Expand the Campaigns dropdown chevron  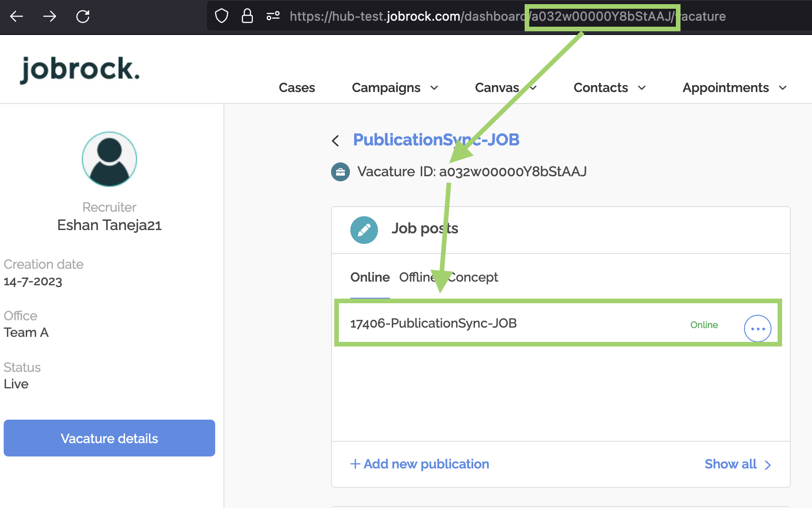434,88
